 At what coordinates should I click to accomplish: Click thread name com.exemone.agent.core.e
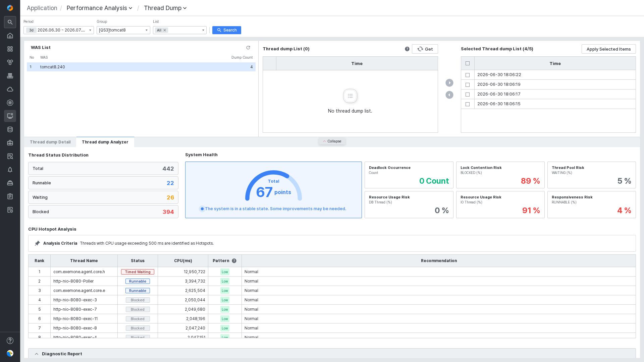[79, 291]
